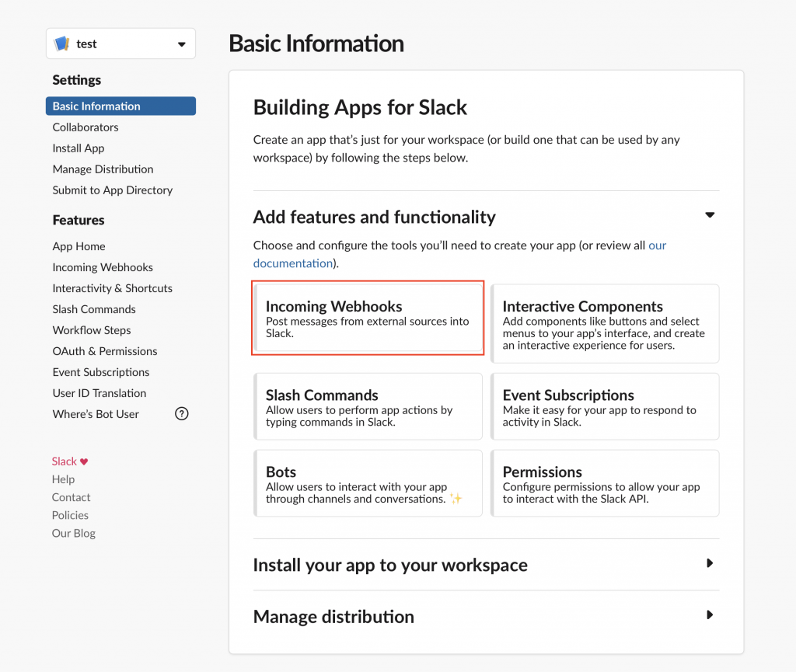Open the Interactive Components card
796x672 pixels.
(605, 323)
